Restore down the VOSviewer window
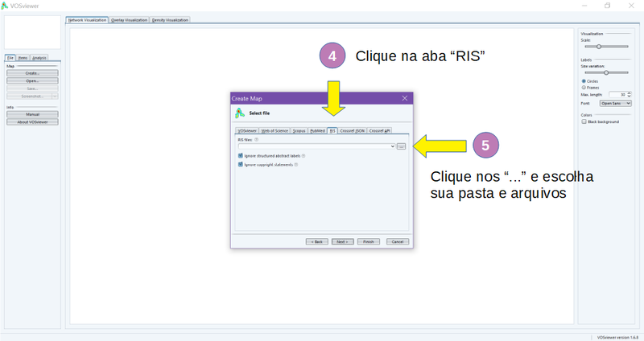The height and width of the screenshot is (341, 644). point(608,6)
